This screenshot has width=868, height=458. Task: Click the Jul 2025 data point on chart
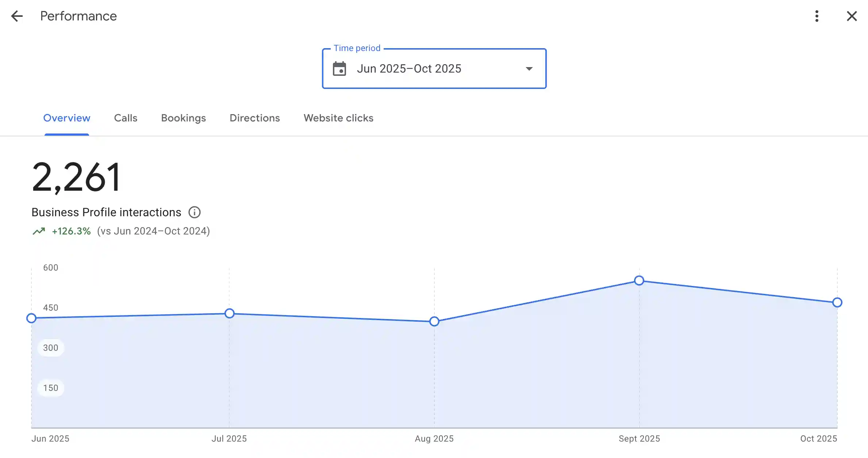[229, 313]
